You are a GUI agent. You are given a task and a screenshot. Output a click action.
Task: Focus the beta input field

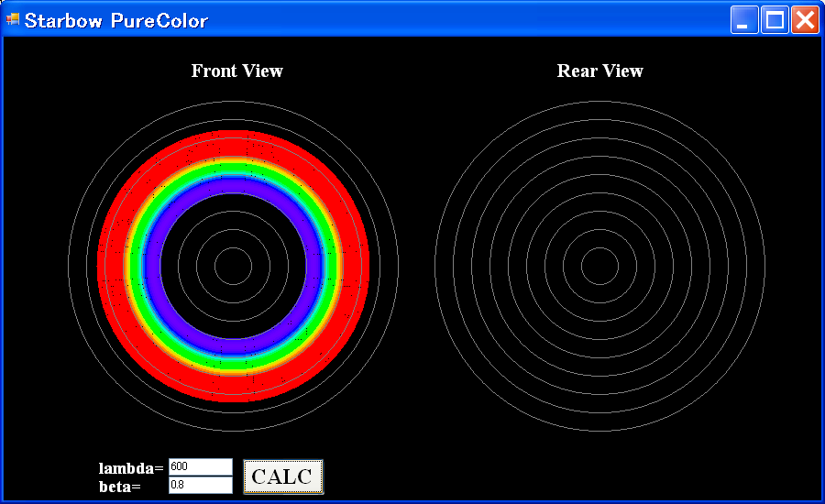coord(200,485)
